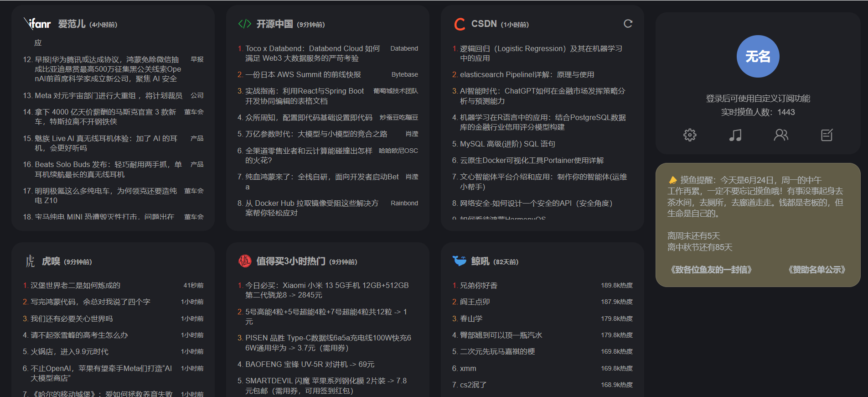Open the 爱范儿 card title

72,24
